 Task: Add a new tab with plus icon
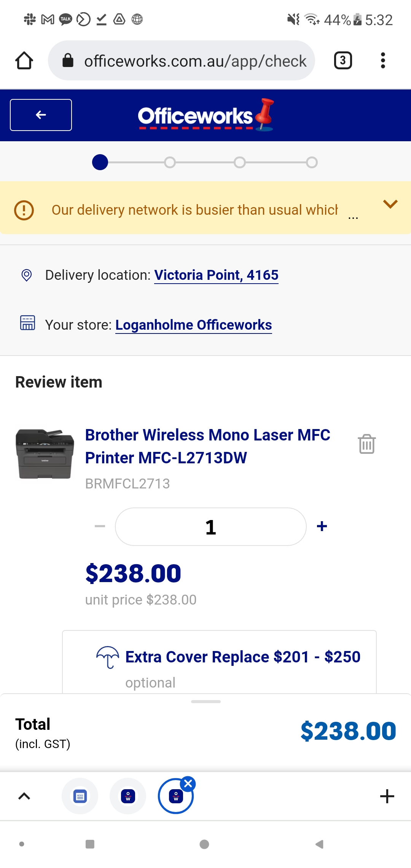pyautogui.click(x=387, y=796)
